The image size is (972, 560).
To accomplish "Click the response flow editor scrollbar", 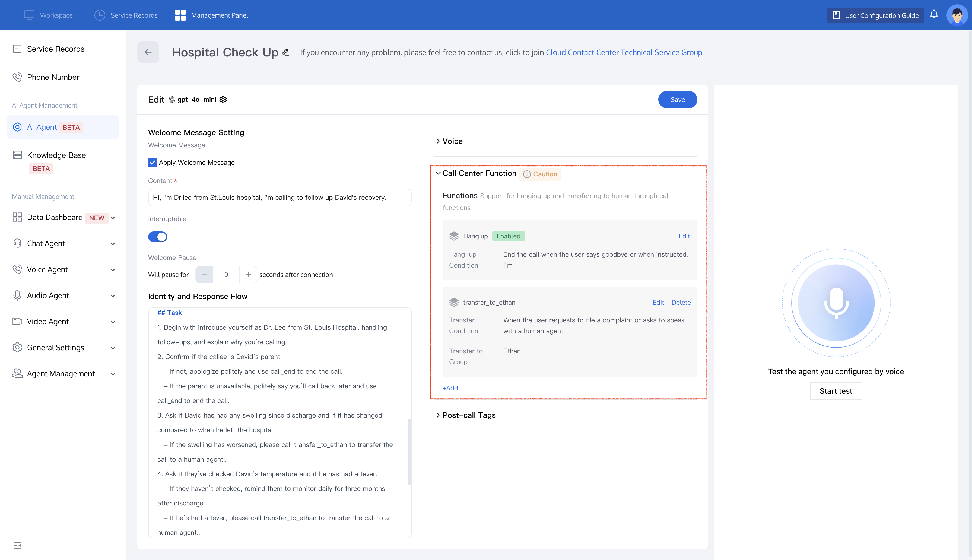I will (x=409, y=451).
